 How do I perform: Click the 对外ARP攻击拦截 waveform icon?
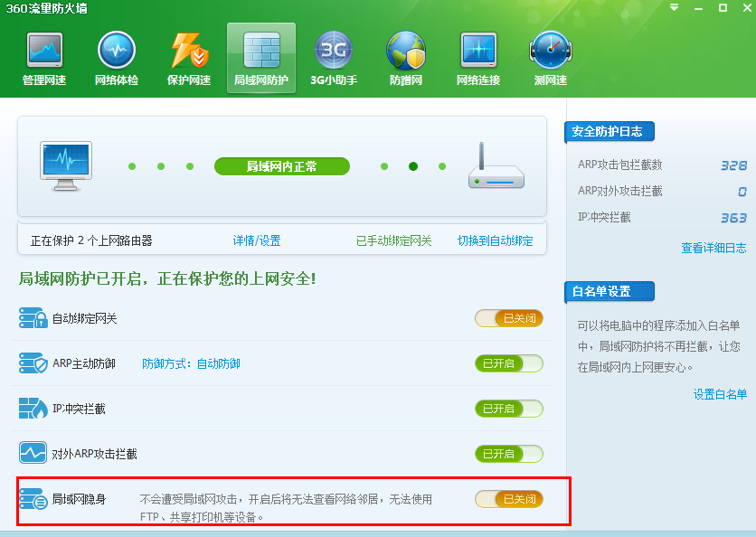point(33,453)
